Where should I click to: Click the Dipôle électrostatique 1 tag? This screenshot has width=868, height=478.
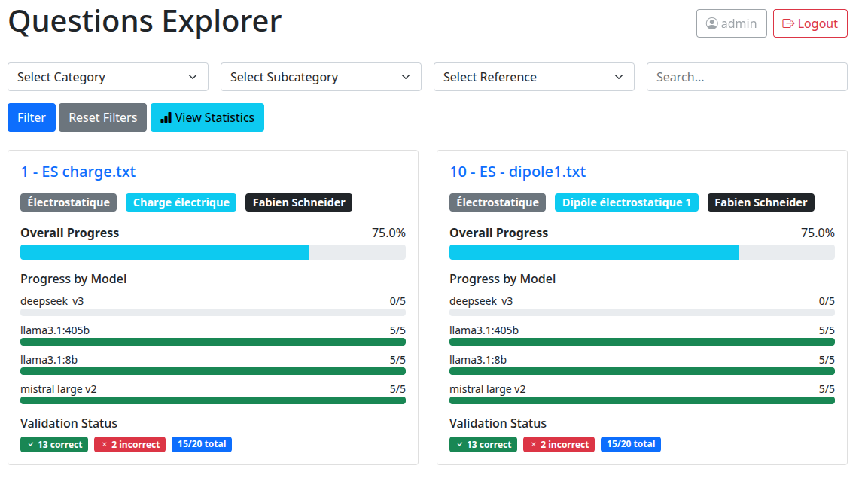tap(626, 202)
